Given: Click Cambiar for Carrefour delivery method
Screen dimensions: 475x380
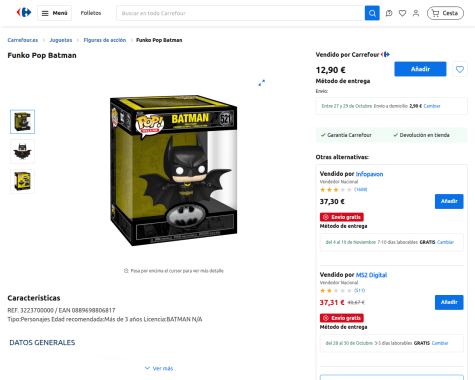Looking at the screenshot, I should coord(432,106).
